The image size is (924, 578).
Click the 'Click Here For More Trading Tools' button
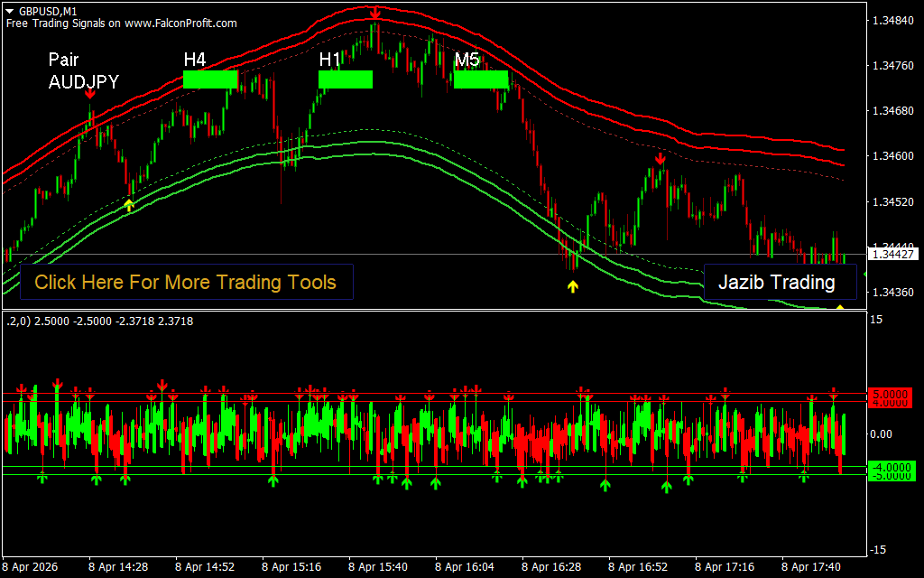pyautogui.click(x=185, y=283)
